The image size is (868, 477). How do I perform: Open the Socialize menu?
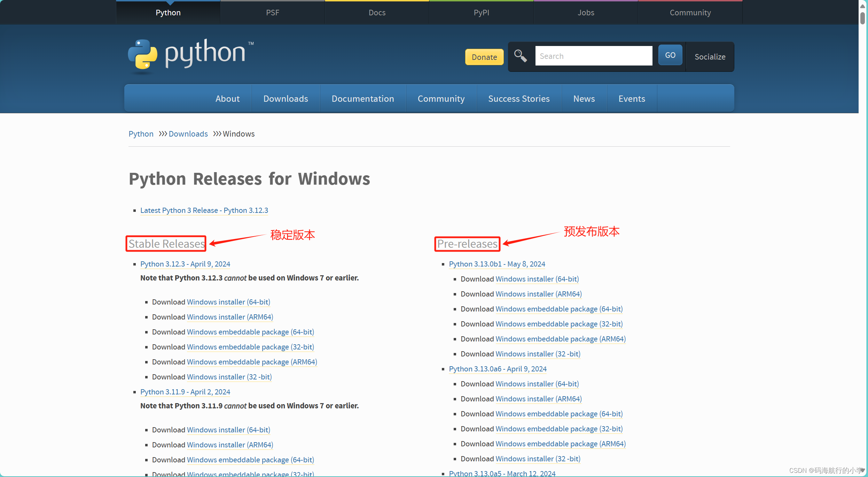coord(709,56)
